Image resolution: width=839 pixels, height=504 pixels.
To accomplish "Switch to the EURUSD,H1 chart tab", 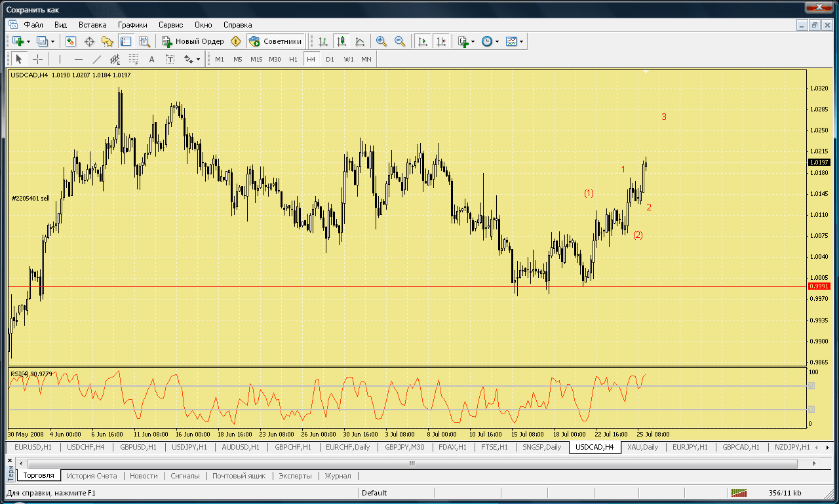I will pyautogui.click(x=33, y=447).
